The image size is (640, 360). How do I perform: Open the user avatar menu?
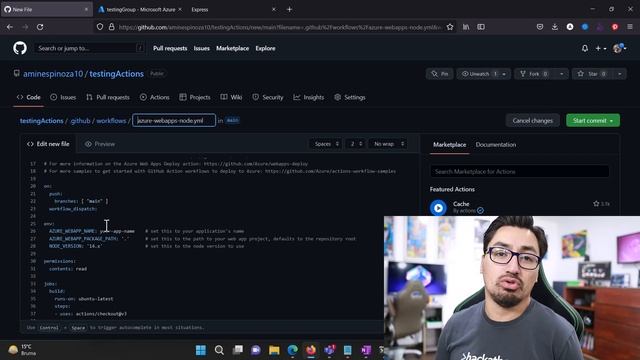[619, 48]
